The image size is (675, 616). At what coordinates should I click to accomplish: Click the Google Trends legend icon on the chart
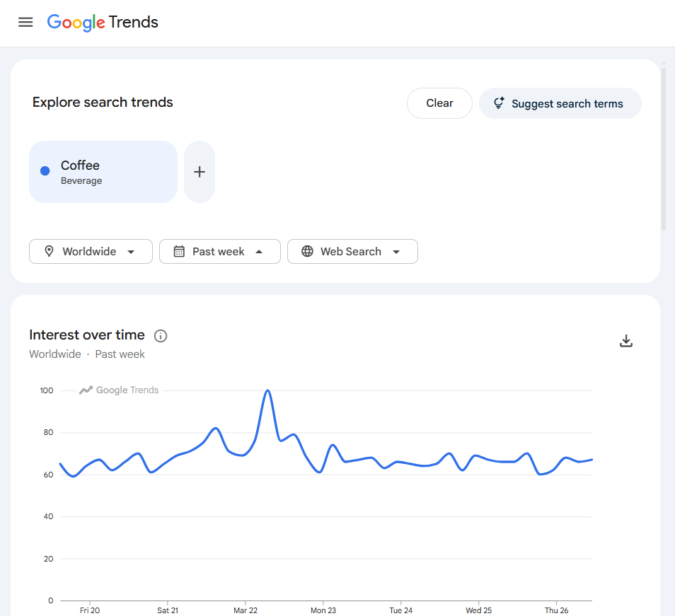(86, 390)
